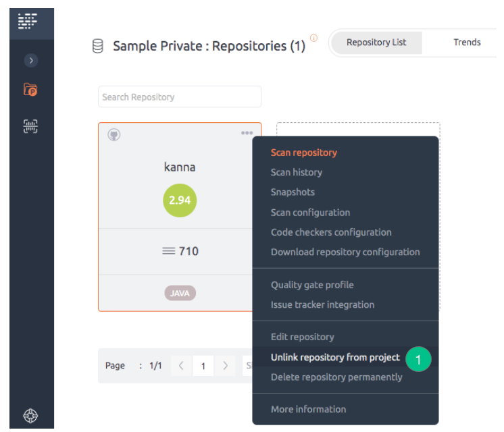The height and width of the screenshot is (432, 504).
Task: Switch to the Trends tab
Action: 467,43
